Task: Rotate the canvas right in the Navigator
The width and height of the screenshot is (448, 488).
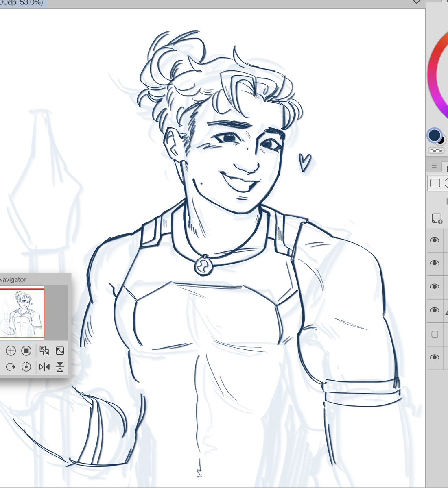Action: (11, 367)
